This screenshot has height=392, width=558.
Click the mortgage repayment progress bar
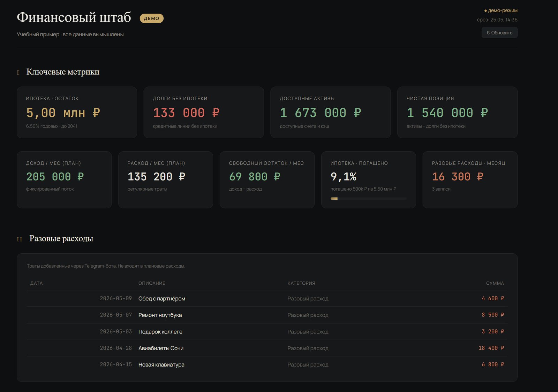click(369, 199)
